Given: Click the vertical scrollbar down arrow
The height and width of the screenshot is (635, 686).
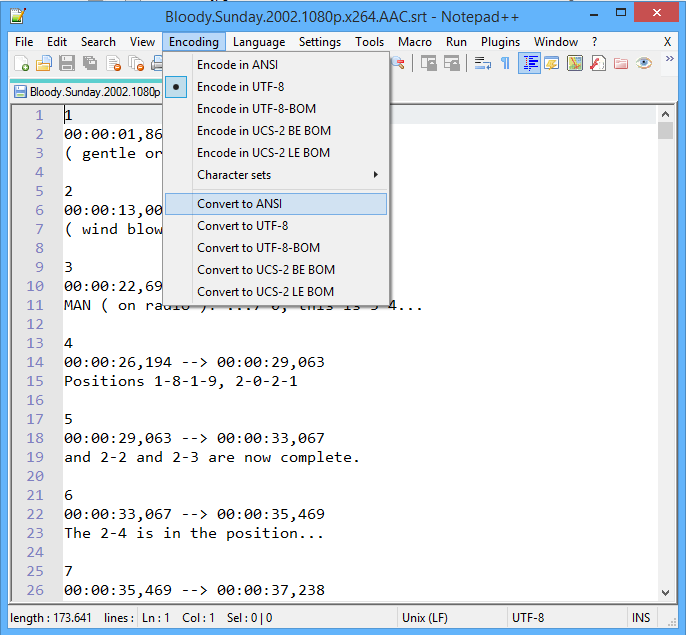Looking at the screenshot, I should coord(666,591).
